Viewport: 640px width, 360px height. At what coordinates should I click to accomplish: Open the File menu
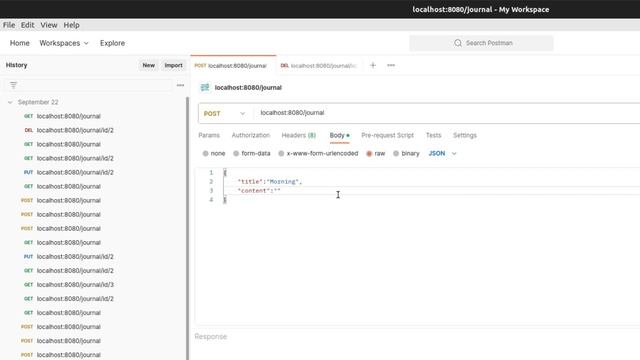point(9,25)
